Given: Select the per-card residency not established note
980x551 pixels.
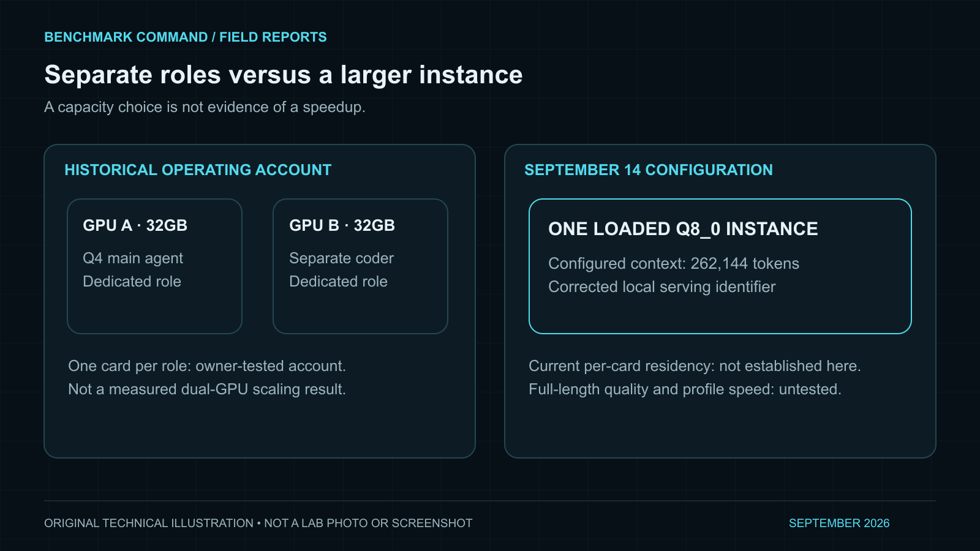Looking at the screenshot, I should pos(695,366).
